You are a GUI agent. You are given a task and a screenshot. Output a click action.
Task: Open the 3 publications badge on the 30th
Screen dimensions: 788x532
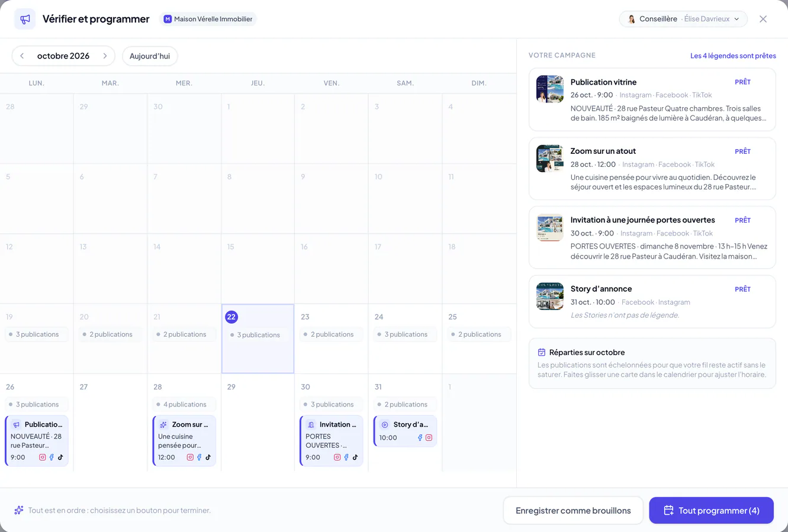point(332,404)
